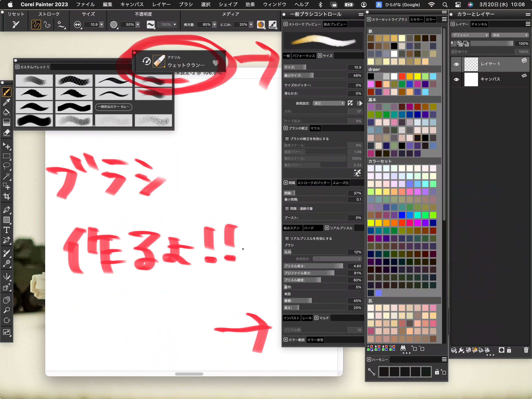Switch to the Channels tab

479,24
